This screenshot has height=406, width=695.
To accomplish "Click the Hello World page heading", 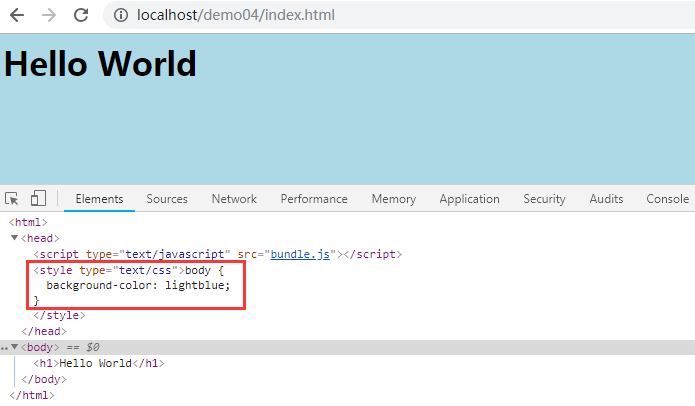I will (100, 64).
